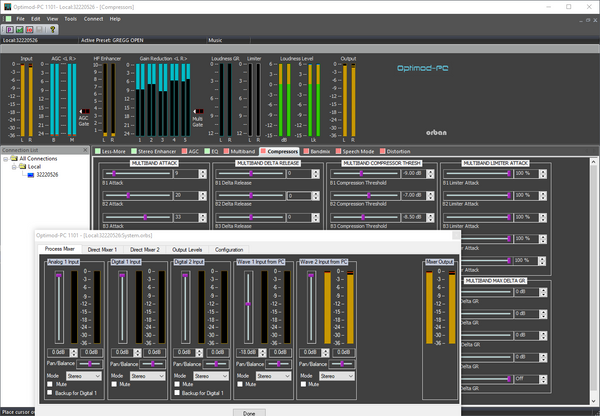Image resolution: width=600 pixels, height=416 pixels.
Task: Click the Wave 1 Input fader handle
Action: pos(248,304)
